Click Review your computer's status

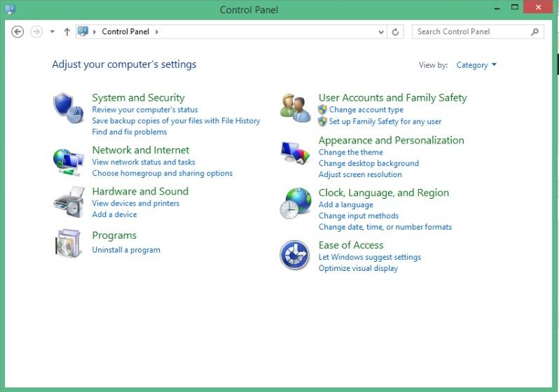[x=145, y=110]
